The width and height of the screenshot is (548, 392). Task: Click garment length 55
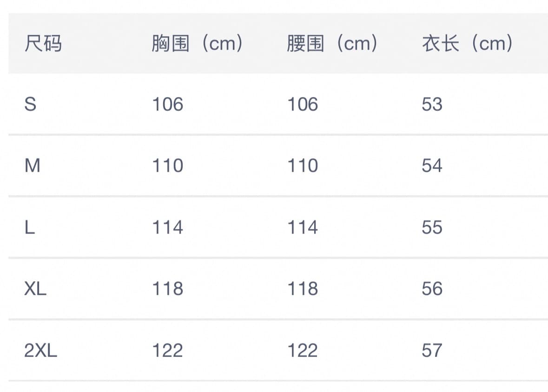(432, 227)
